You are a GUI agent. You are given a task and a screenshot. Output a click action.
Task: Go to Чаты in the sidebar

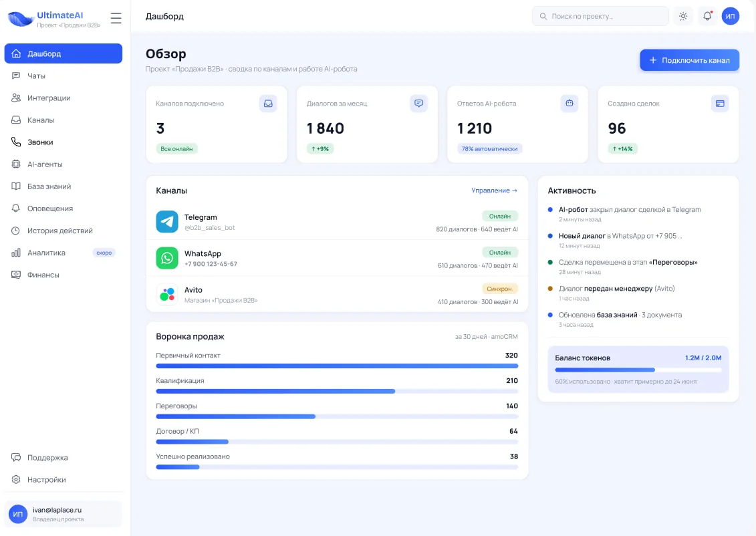[x=63, y=76]
